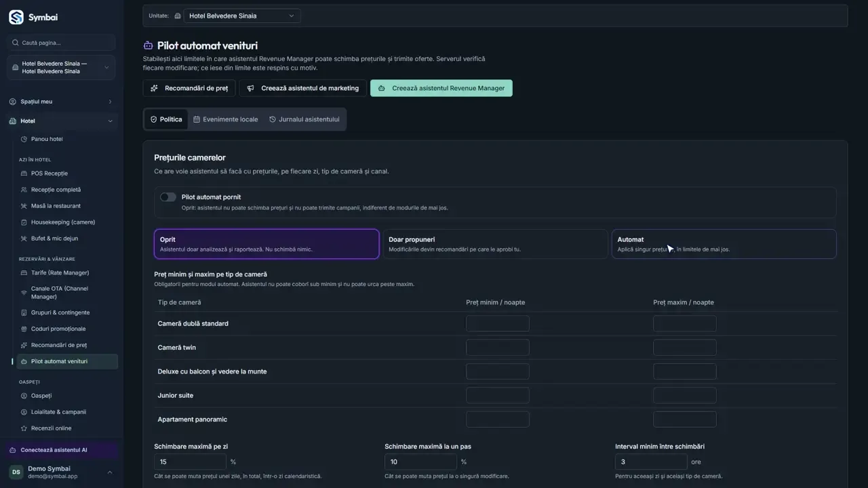Click the Masă la restaurant utensils icon
Screen dimensions: 868x488
[x=24, y=206]
